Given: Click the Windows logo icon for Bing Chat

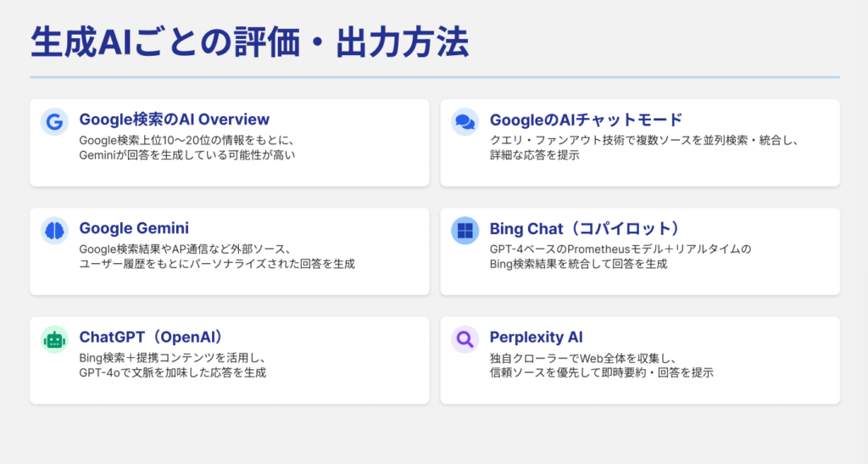Looking at the screenshot, I should (x=465, y=231).
